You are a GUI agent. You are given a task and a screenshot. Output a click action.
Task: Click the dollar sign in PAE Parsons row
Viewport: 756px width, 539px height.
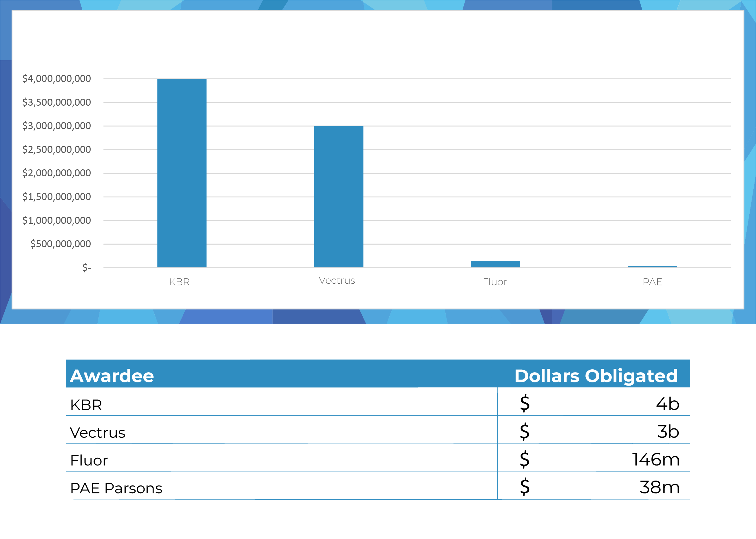(525, 487)
